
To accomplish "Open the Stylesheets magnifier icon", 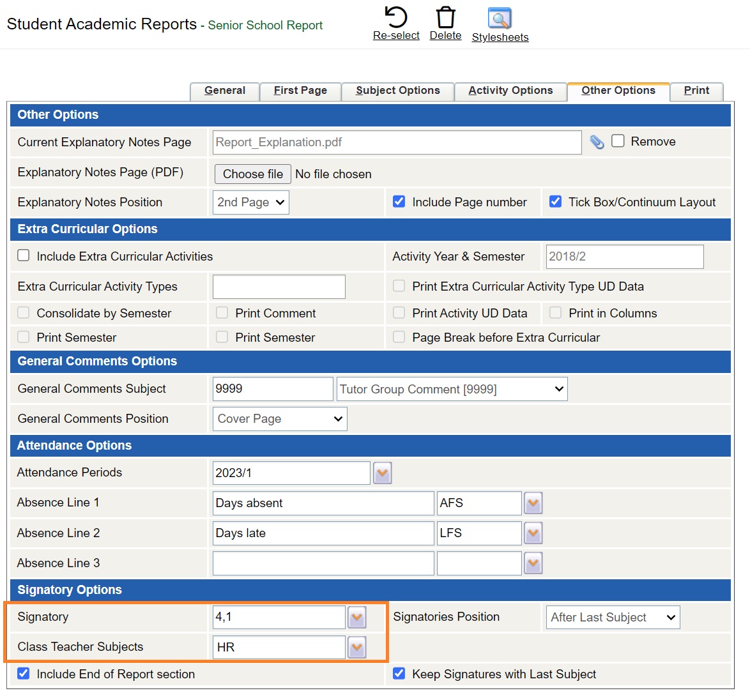I will (x=500, y=18).
